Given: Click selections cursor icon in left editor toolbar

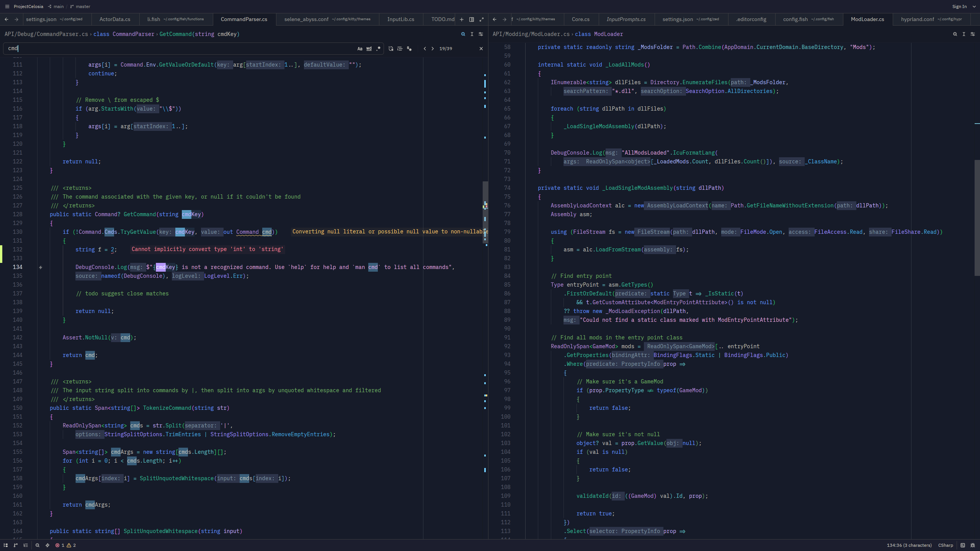Looking at the screenshot, I should pos(472,34).
